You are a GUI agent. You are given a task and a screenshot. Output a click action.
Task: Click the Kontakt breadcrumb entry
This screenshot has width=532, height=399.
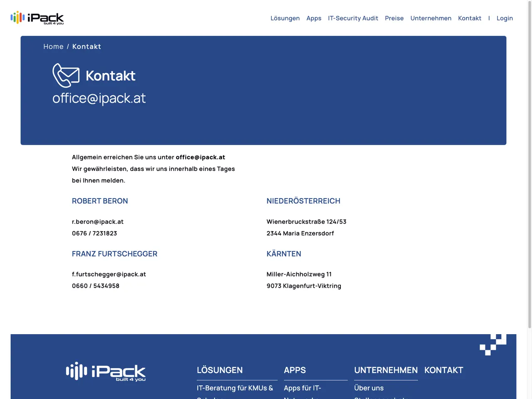86,47
